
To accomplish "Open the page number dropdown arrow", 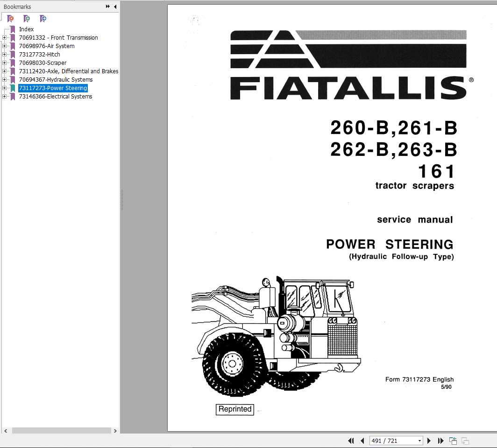I will pos(419,441).
